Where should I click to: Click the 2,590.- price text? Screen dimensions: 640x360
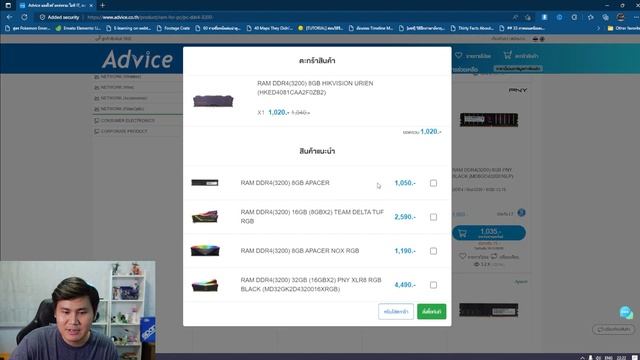405,217
